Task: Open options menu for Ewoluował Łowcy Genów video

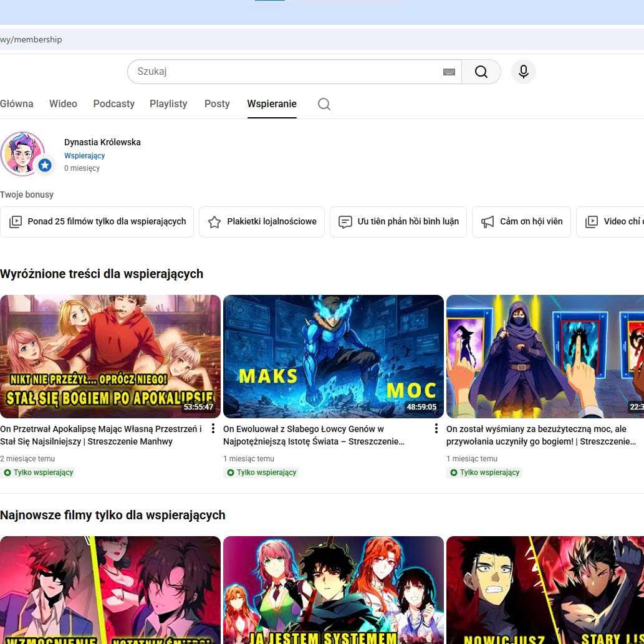Action: (436, 429)
